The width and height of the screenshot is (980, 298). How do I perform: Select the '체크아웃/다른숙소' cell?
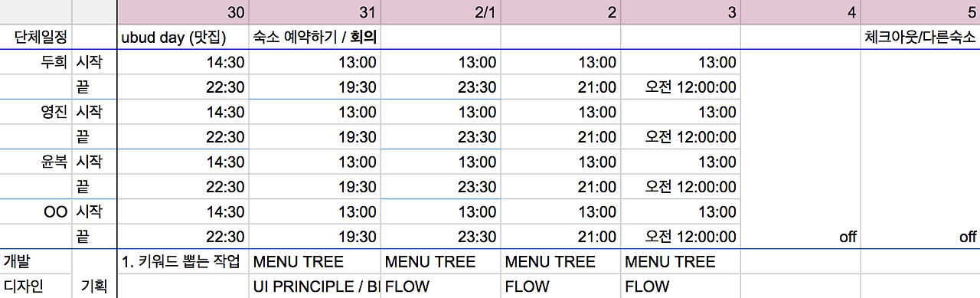(920, 37)
